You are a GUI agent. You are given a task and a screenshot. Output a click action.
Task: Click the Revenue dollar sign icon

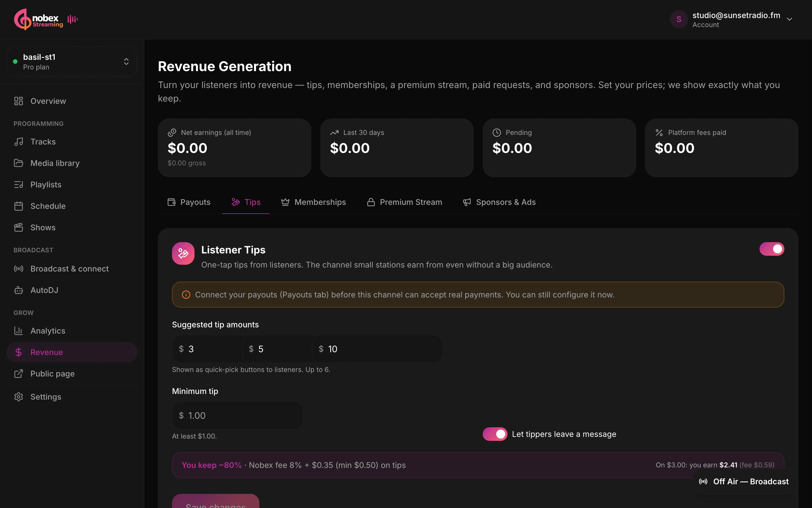(18, 352)
